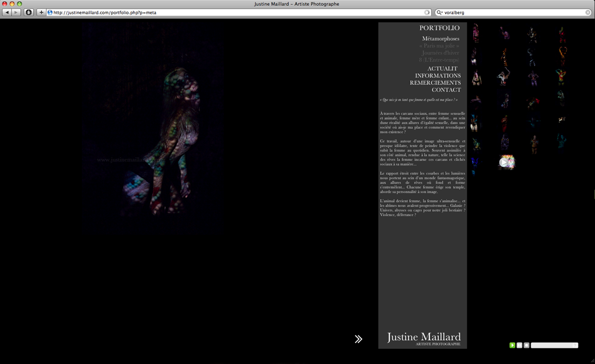Pause the audio with the pause button
The height and width of the screenshot is (364, 595).
(519, 345)
